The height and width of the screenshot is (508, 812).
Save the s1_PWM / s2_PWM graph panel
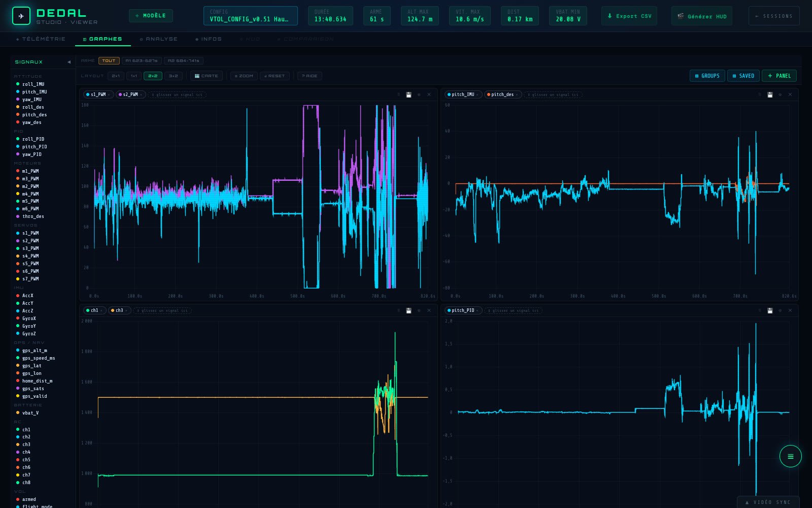click(x=409, y=94)
